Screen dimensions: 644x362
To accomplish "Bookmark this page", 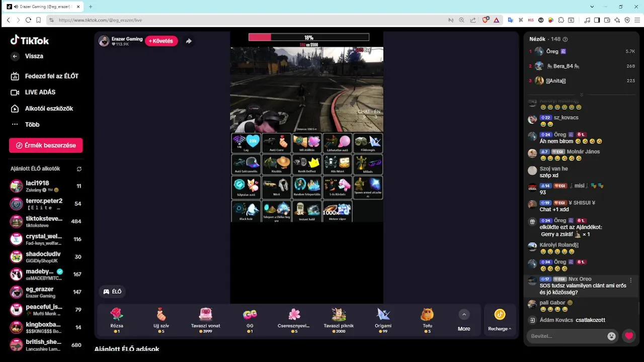I will (38, 20).
